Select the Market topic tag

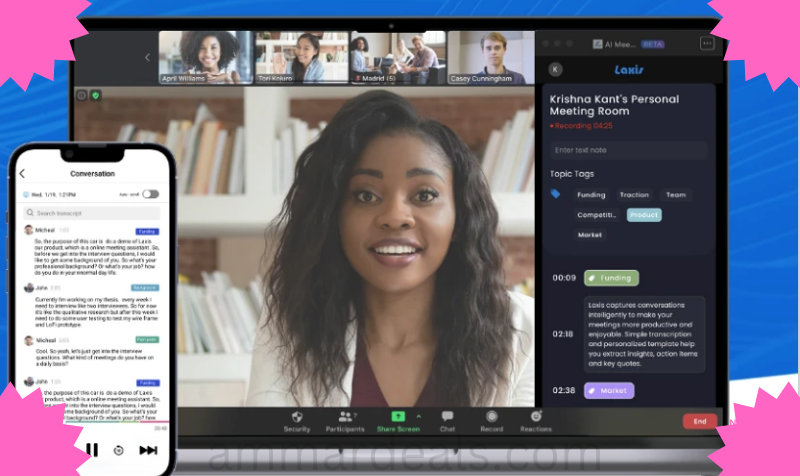(590, 235)
